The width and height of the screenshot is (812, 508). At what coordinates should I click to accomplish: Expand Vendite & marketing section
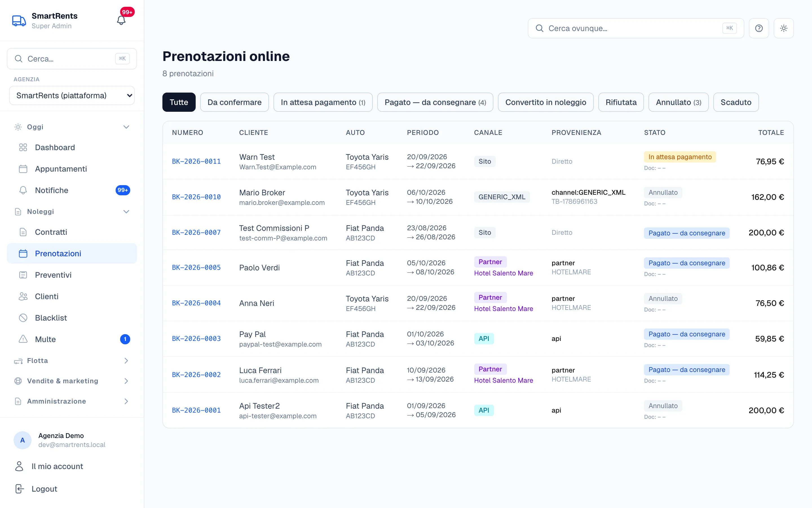pyautogui.click(x=72, y=381)
